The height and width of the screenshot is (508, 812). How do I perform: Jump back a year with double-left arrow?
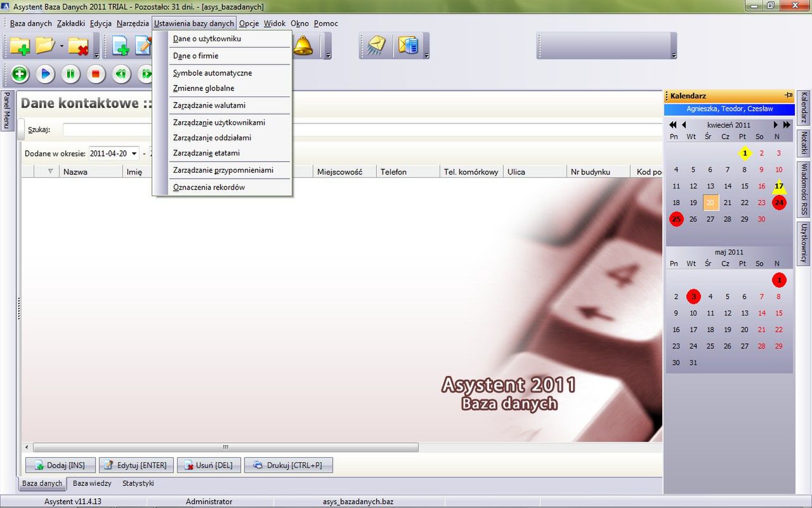point(673,125)
